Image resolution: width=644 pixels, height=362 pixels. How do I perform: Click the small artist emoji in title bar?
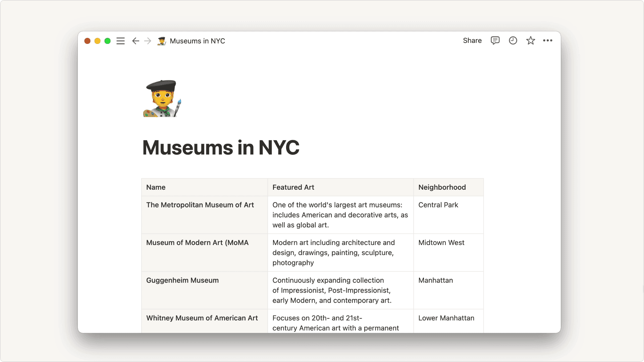162,41
